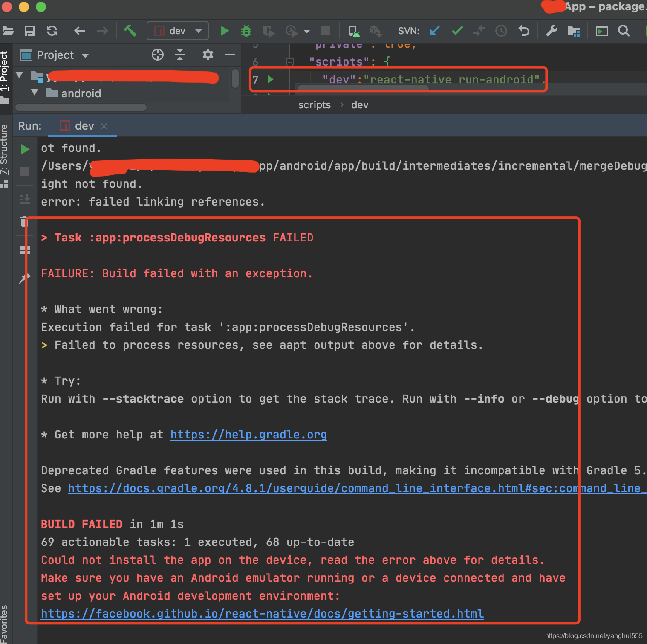Close the dev run tab
The height and width of the screenshot is (644, 647).
pos(104,126)
